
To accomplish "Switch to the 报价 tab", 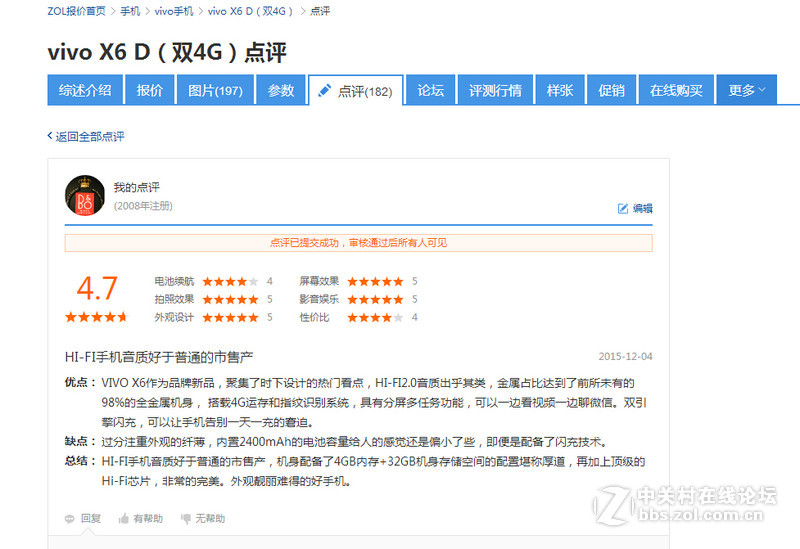I will tap(149, 90).
